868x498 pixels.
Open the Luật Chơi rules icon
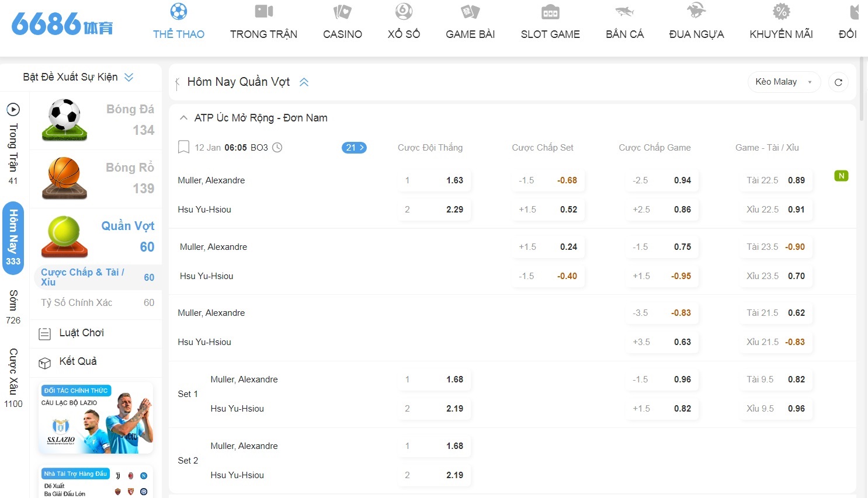[x=44, y=334]
